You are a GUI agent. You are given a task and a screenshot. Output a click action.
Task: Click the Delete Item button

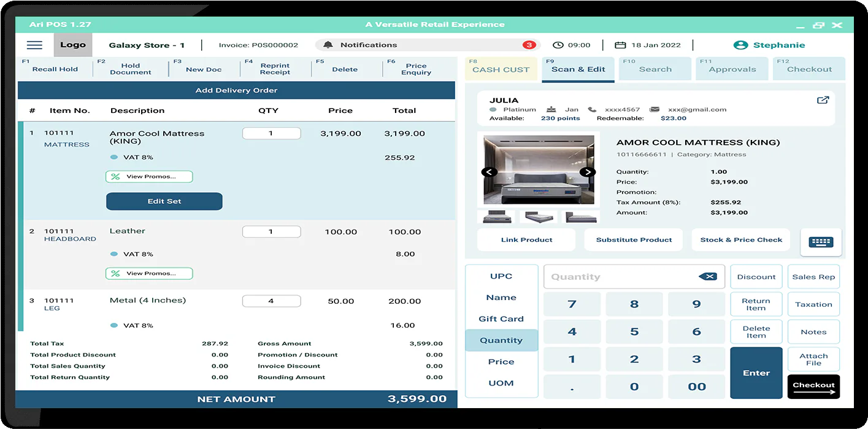point(756,332)
